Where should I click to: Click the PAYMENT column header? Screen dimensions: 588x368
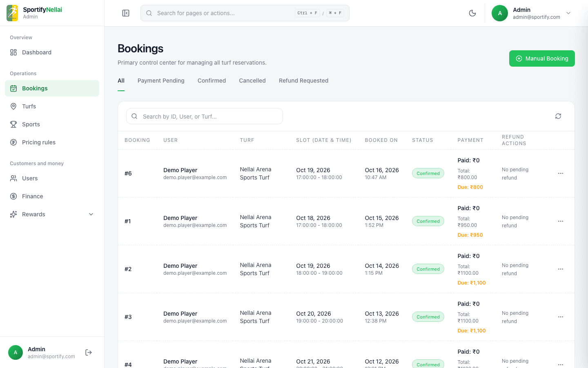coord(470,140)
